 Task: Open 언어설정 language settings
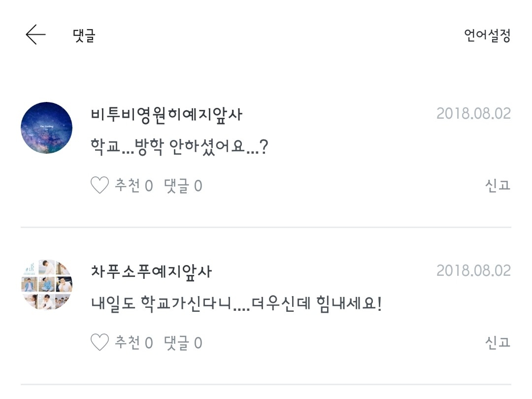pyautogui.click(x=487, y=35)
